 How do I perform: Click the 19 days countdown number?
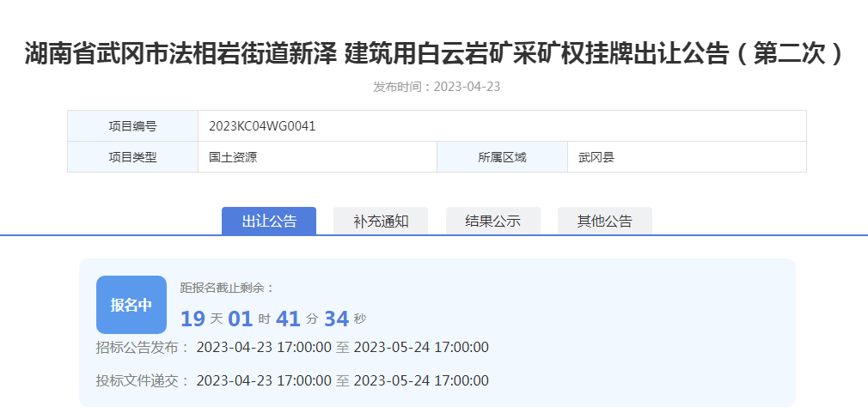coord(193,319)
